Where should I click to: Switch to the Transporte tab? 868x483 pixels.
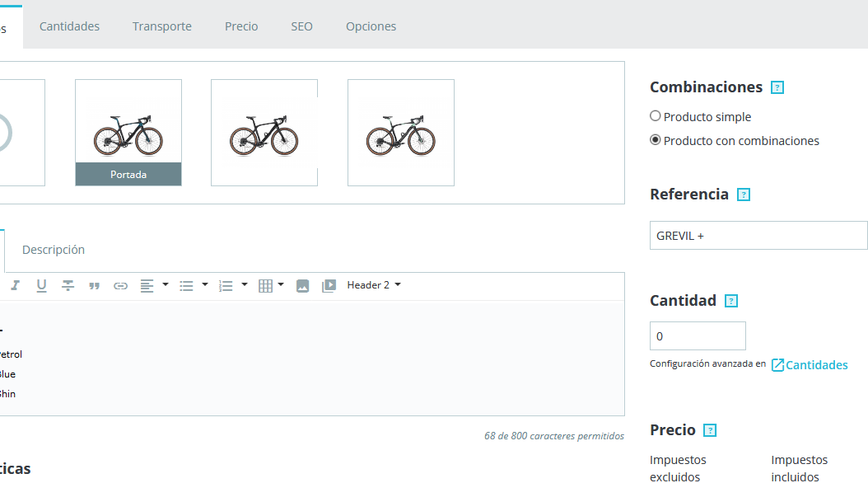[x=162, y=26]
